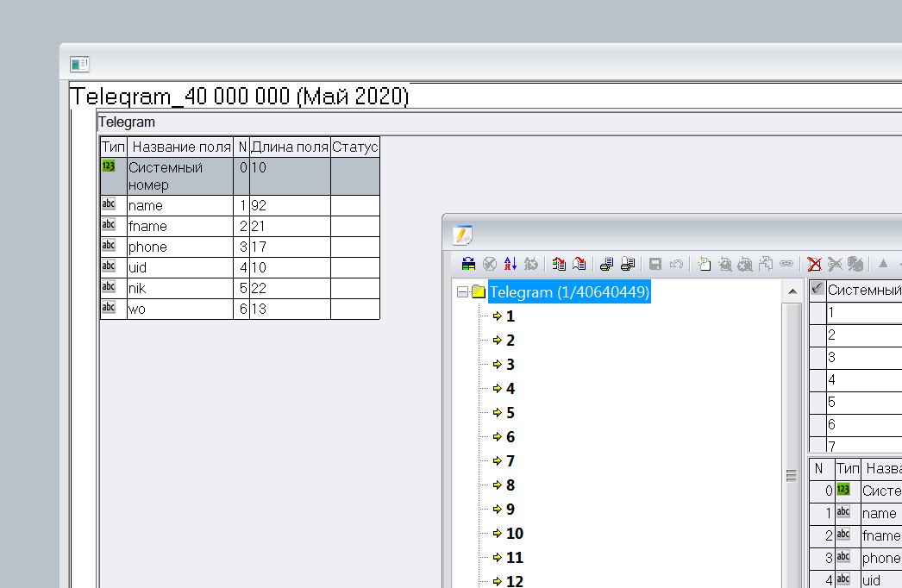This screenshot has height=588, width=902.
Task: Select record 5 in the tree
Action: (x=511, y=412)
